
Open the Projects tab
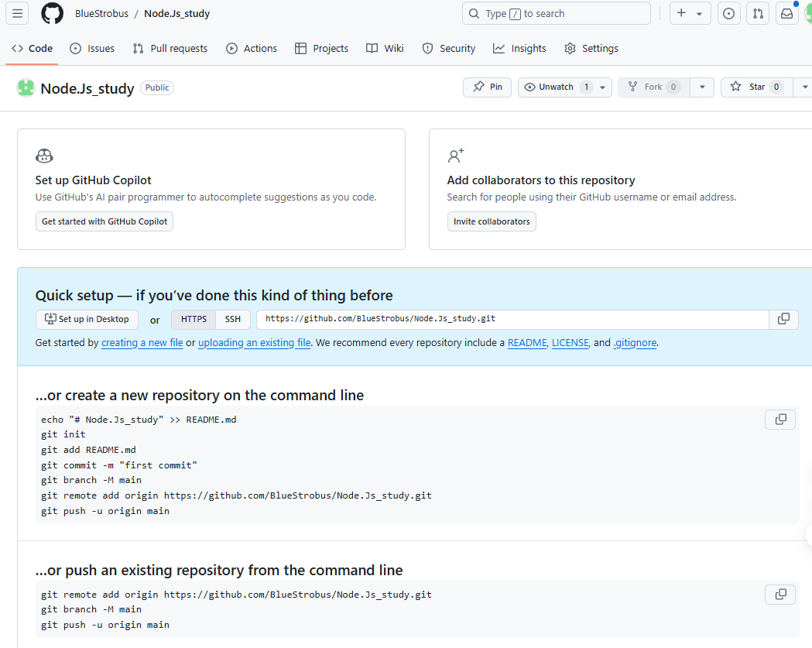(321, 48)
